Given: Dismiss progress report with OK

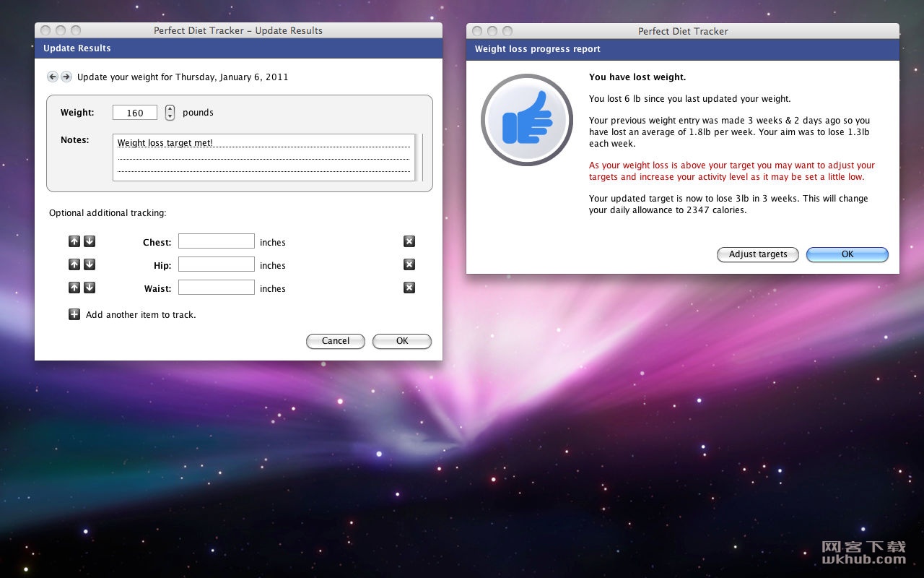Looking at the screenshot, I should [x=847, y=254].
